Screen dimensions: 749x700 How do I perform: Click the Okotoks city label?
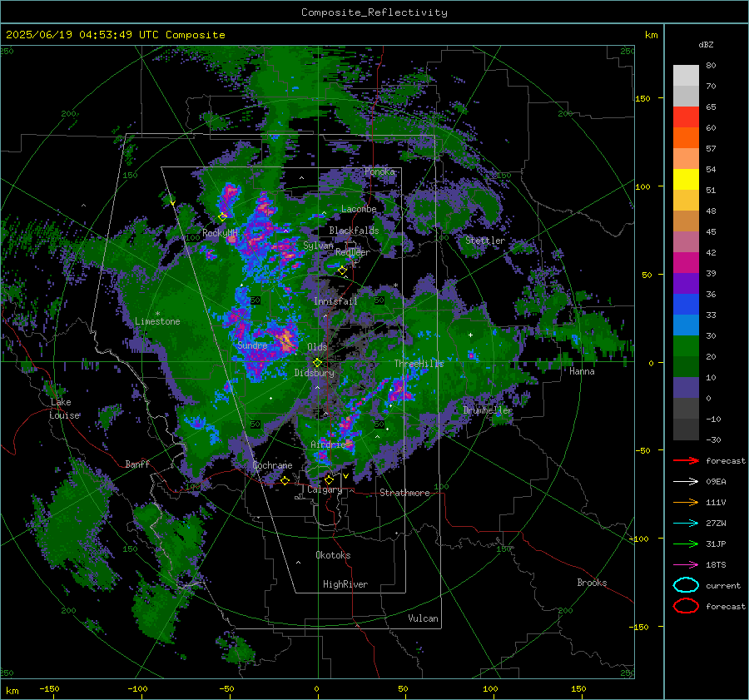point(333,555)
